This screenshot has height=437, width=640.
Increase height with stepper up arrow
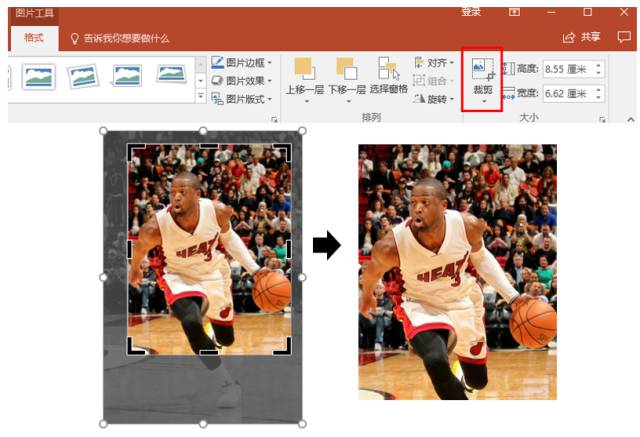coord(599,65)
